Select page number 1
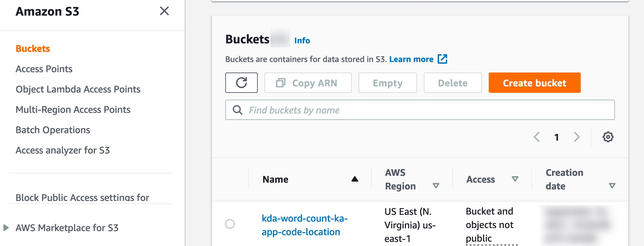 click(556, 137)
